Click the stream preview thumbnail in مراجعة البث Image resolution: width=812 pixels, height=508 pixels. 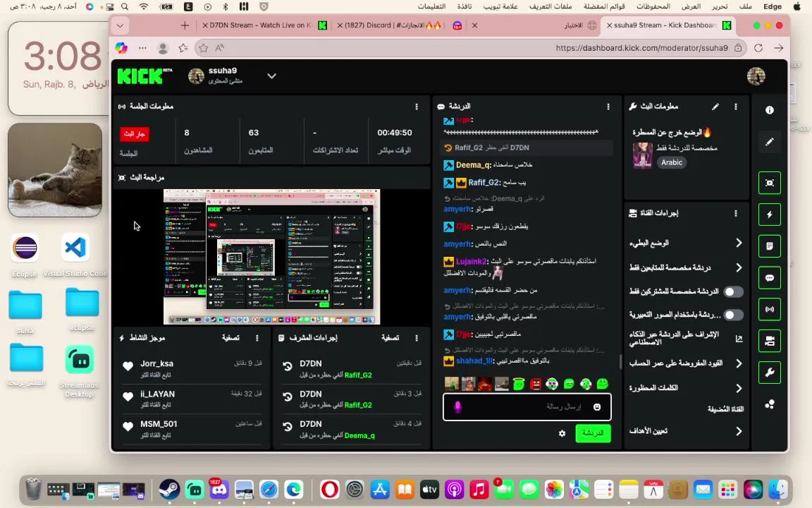coord(271,257)
